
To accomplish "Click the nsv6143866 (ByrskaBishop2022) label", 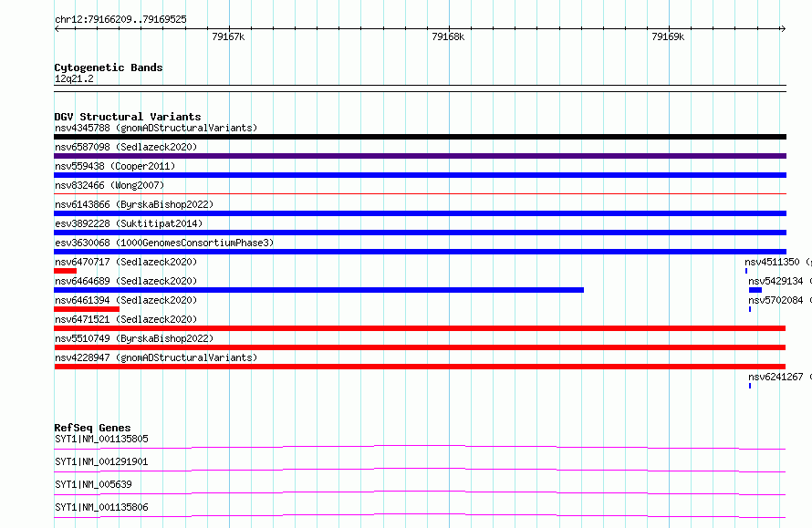I will point(134,204).
